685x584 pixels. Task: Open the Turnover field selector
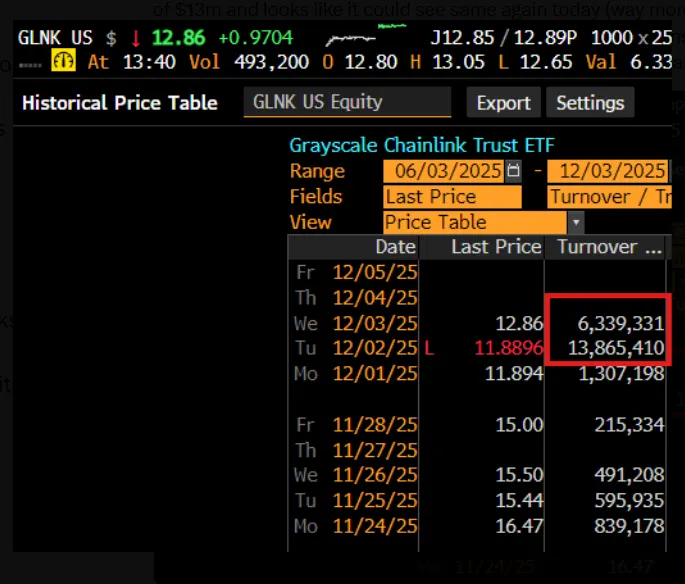click(609, 197)
